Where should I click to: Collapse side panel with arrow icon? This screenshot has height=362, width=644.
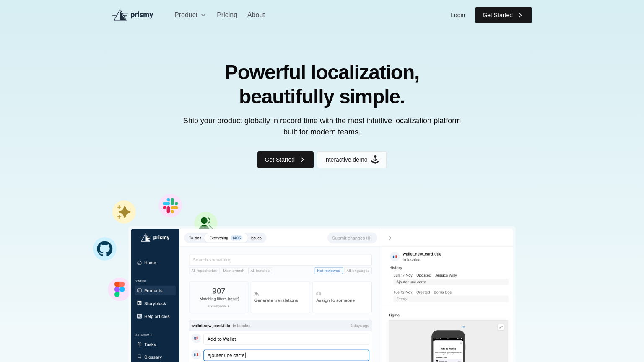point(390,238)
